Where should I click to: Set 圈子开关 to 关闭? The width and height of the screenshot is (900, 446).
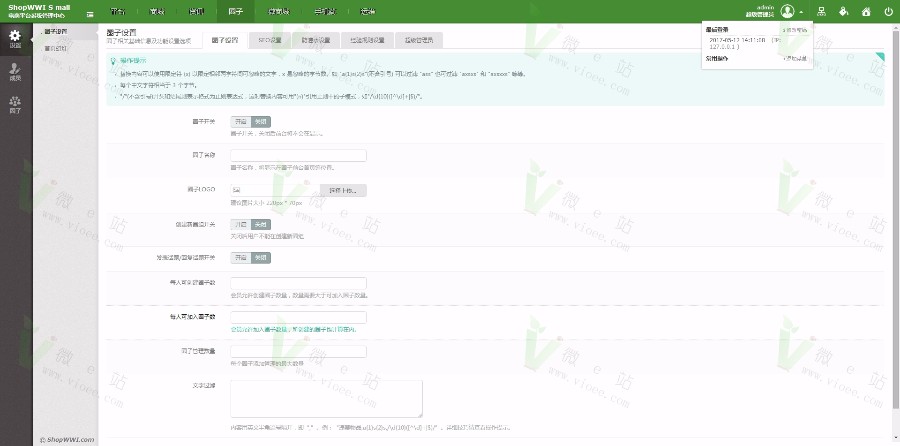coord(261,122)
